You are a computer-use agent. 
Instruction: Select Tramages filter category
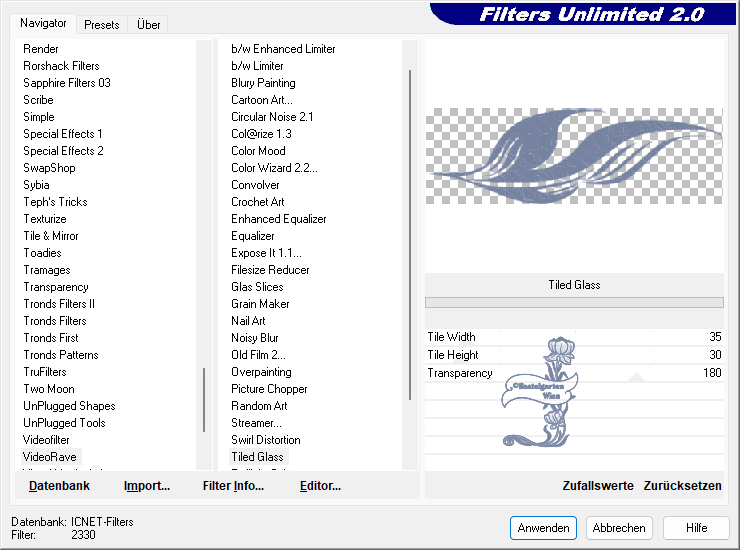tap(47, 270)
